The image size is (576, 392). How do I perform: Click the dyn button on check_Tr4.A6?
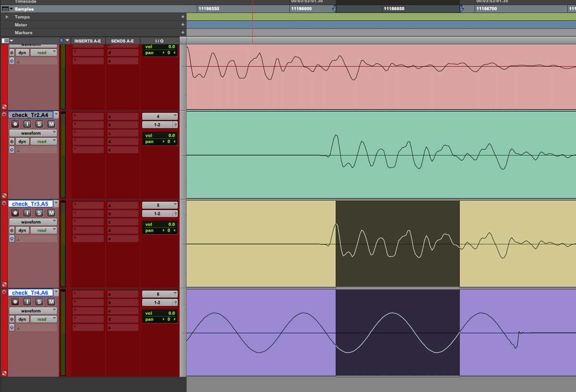(23, 319)
